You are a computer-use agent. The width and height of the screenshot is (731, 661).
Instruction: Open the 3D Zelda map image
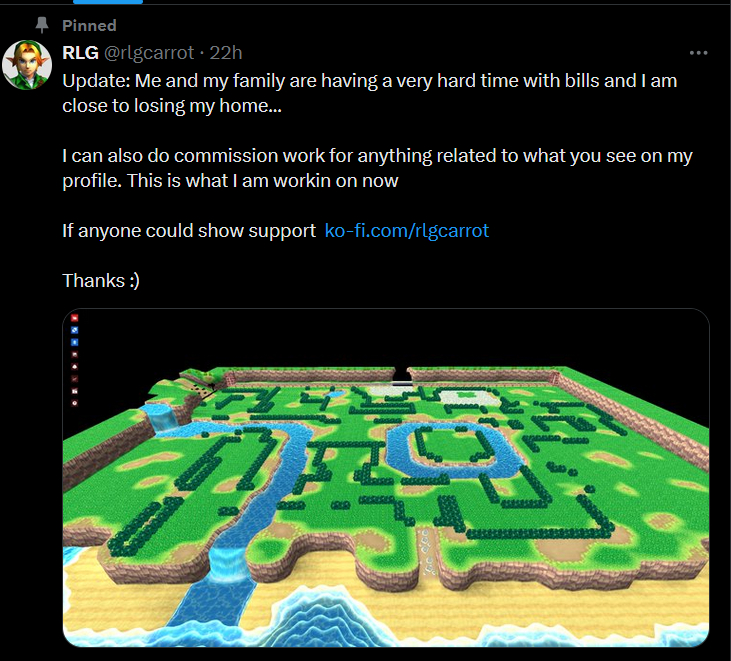pos(386,478)
